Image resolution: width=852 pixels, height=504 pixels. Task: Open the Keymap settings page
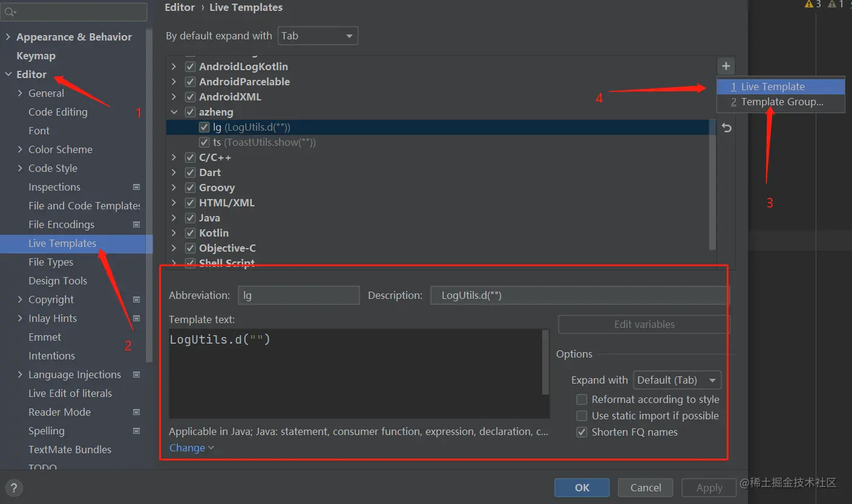tap(36, 56)
